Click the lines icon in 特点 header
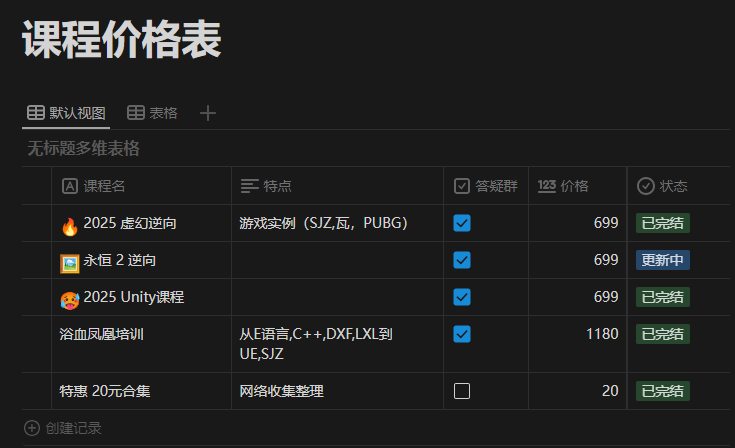Viewport: 735px width, 448px height. (x=249, y=186)
